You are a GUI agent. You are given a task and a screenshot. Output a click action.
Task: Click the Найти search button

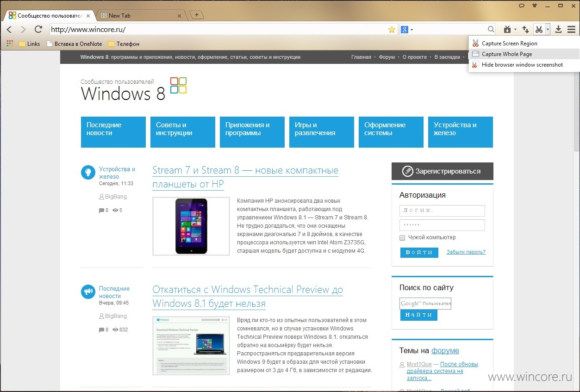point(418,315)
